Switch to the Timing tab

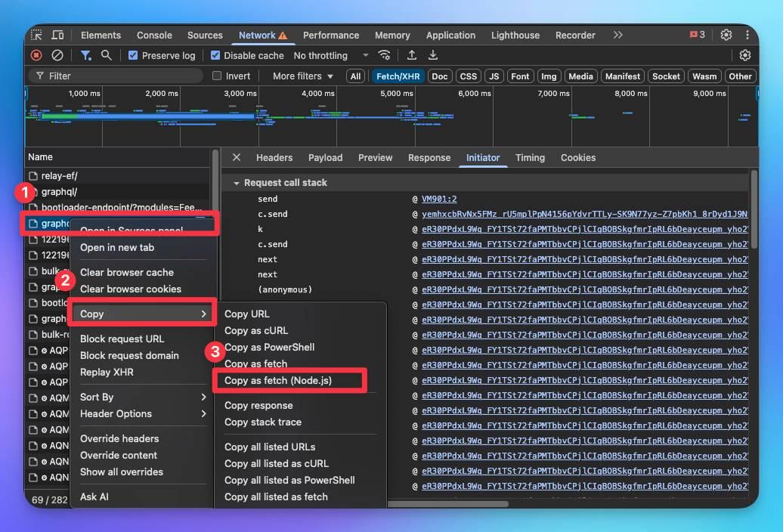pos(530,158)
